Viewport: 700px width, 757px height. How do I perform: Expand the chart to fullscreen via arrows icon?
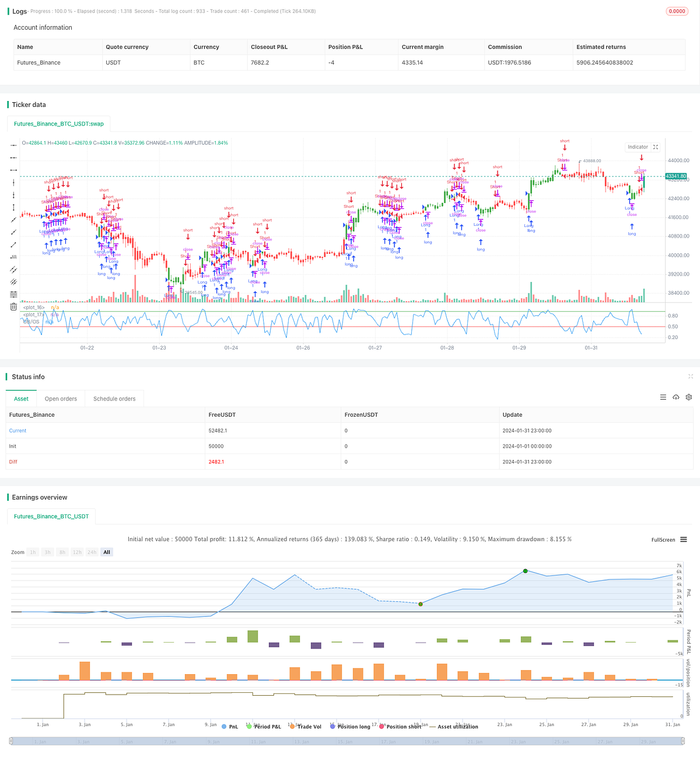656,146
